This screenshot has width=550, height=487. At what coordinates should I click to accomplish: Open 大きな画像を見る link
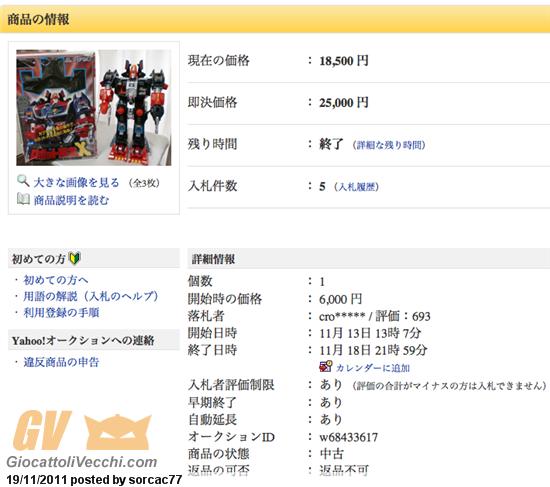(76, 182)
